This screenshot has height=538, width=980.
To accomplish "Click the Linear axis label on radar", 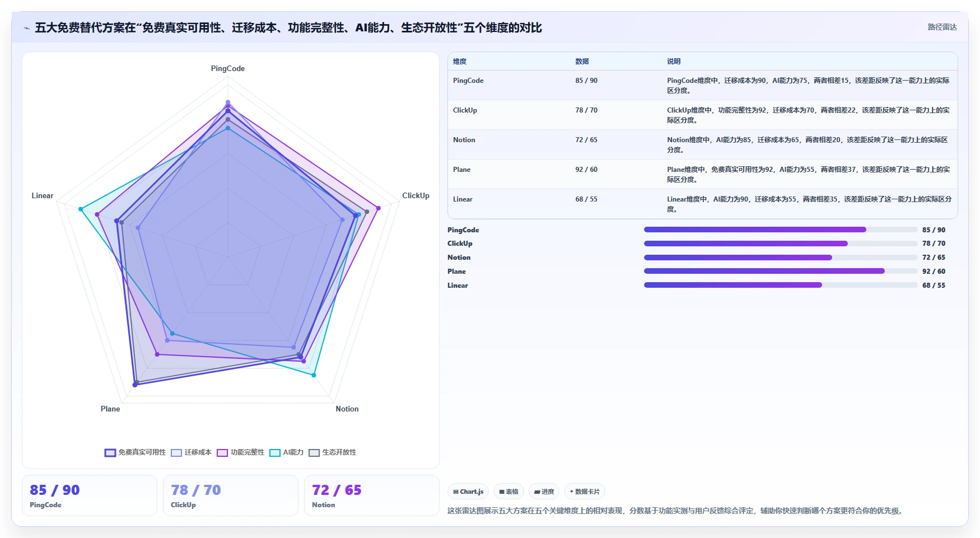I will (43, 196).
